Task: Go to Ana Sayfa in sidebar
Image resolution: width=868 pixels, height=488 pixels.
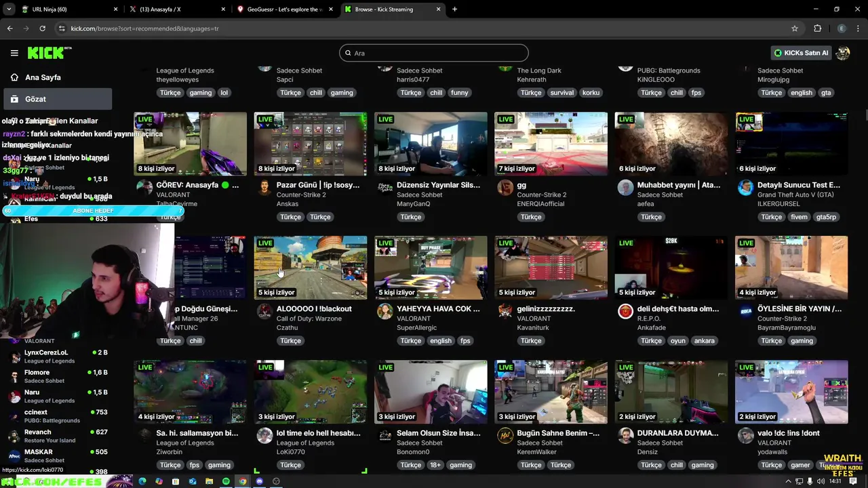Action: [x=58, y=77]
